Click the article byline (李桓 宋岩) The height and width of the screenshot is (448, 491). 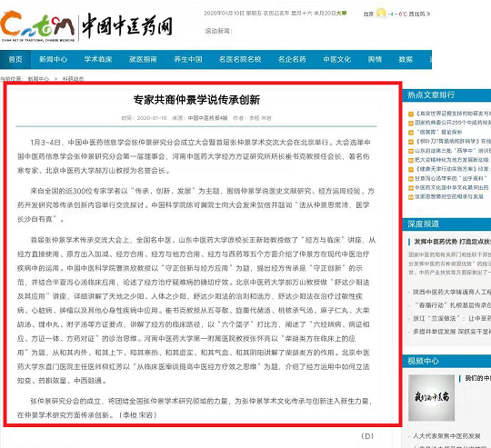pyautogui.click(x=138, y=415)
